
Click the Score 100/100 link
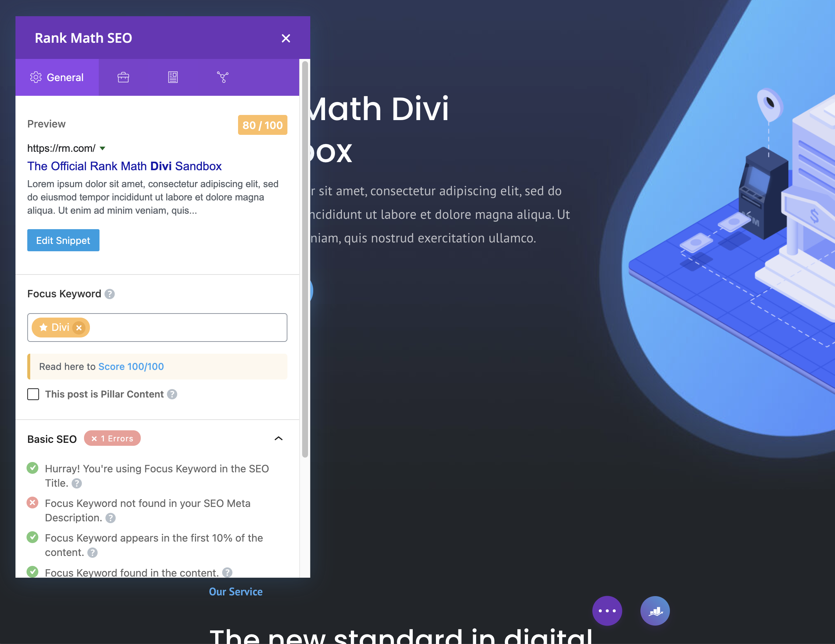click(130, 366)
